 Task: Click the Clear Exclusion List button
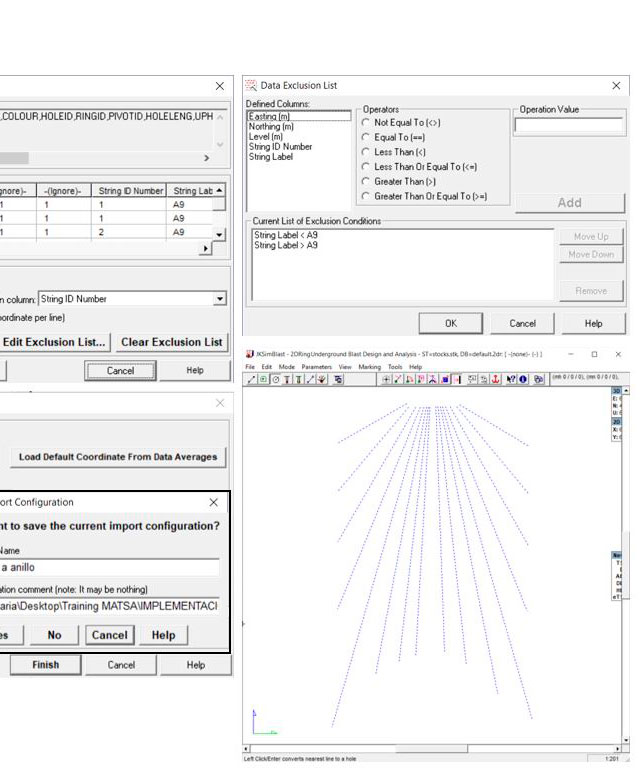coord(171,342)
